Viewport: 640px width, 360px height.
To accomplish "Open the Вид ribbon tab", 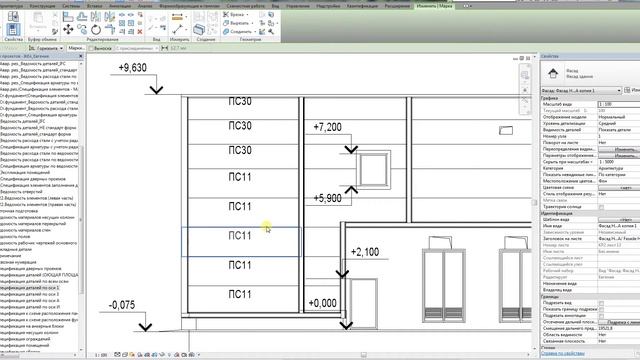I will [276, 6].
